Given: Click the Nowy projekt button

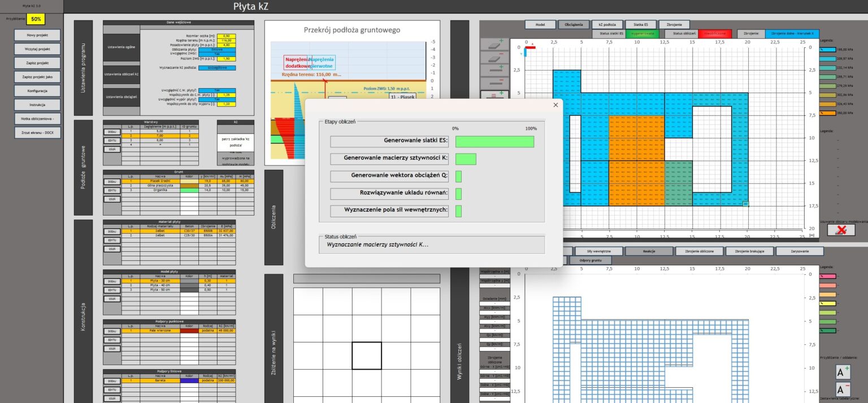Looking at the screenshot, I should pos(37,35).
